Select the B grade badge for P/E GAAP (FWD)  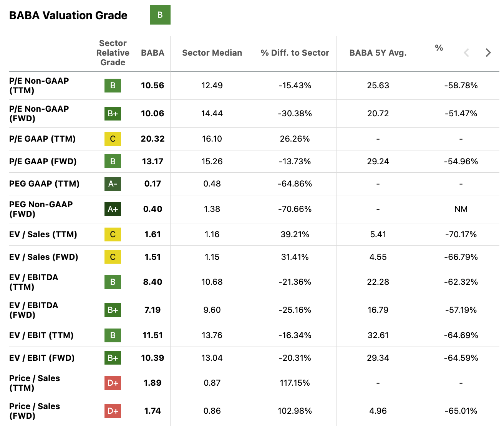[x=113, y=161]
